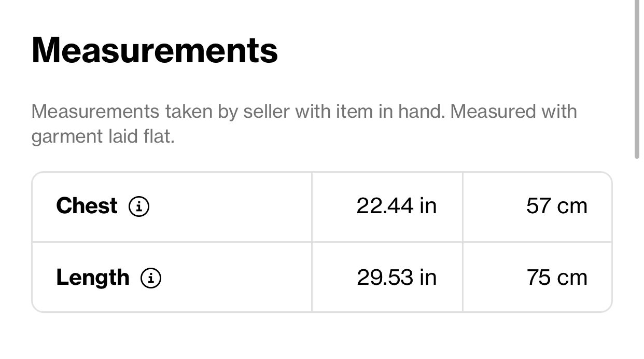The image size is (644, 359).
Task: Click the 57 cm chest value
Action: pos(556,206)
